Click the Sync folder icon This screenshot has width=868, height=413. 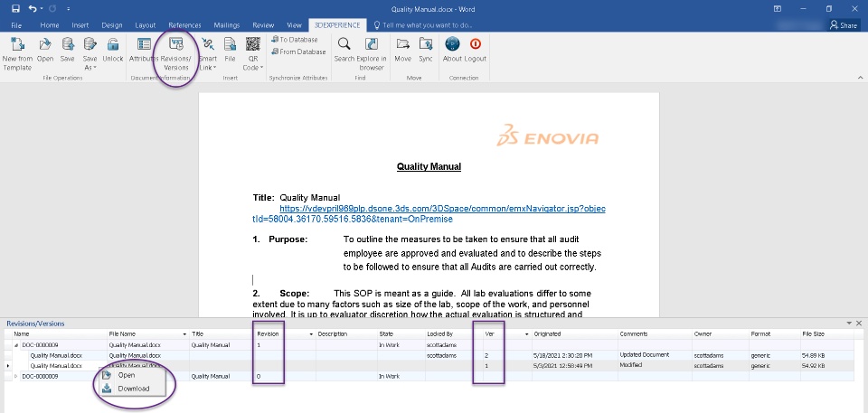click(426, 44)
